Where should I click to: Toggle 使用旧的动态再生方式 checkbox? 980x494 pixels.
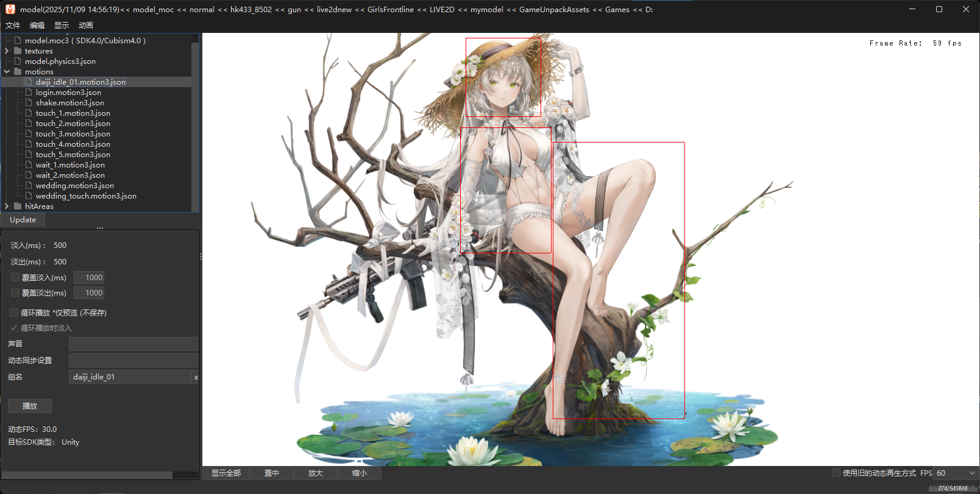[x=836, y=473]
